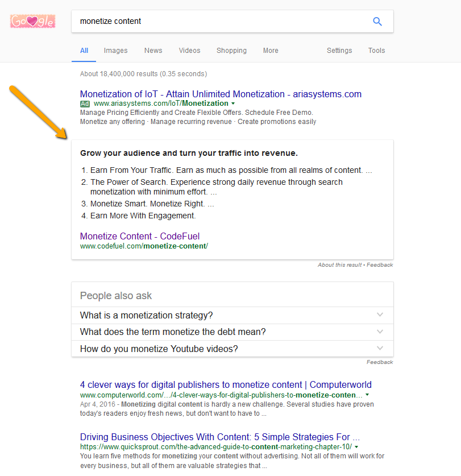Open search Tools
The height and width of the screenshot is (476, 461).
[377, 51]
